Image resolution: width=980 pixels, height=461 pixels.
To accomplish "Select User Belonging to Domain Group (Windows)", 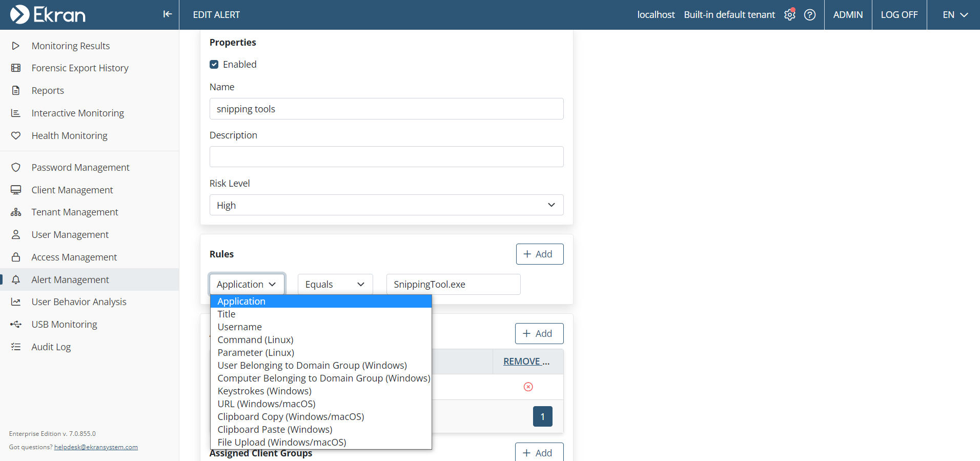I will coord(321,365).
